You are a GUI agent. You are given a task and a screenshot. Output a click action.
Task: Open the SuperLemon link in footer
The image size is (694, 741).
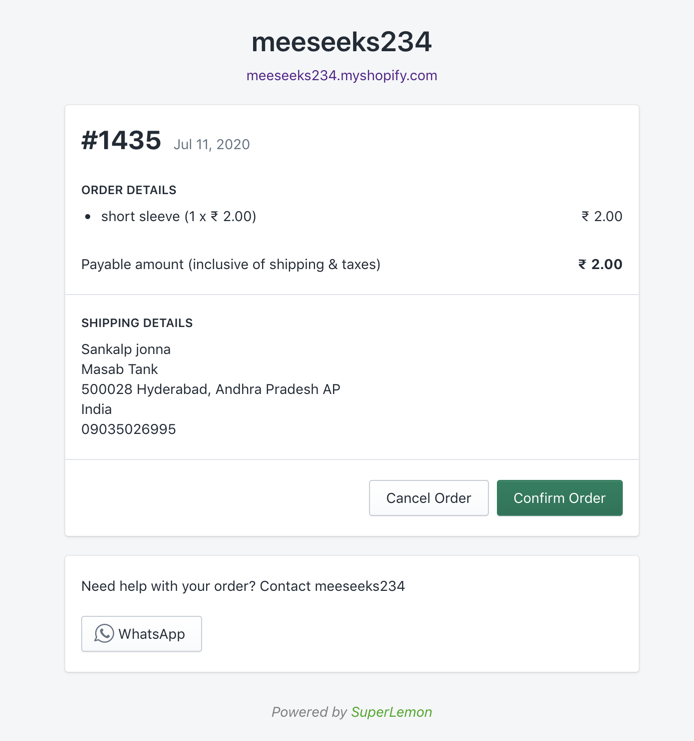pos(391,712)
